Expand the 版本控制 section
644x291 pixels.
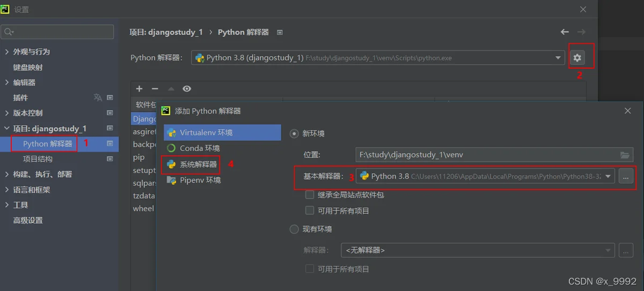tap(7, 113)
